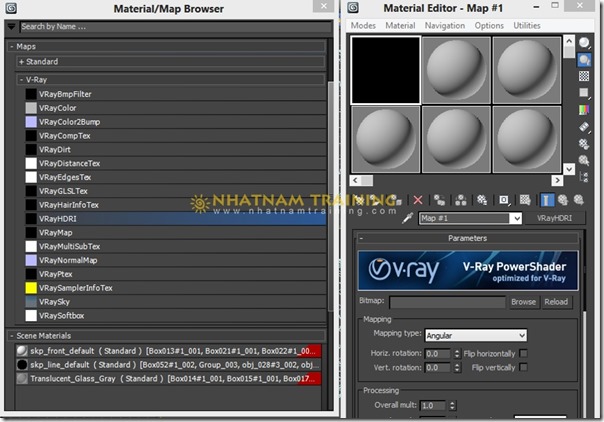Image resolution: width=604 pixels, height=422 pixels.
Task: Open the Material ID Channel flyout icon
Action: click(x=503, y=200)
